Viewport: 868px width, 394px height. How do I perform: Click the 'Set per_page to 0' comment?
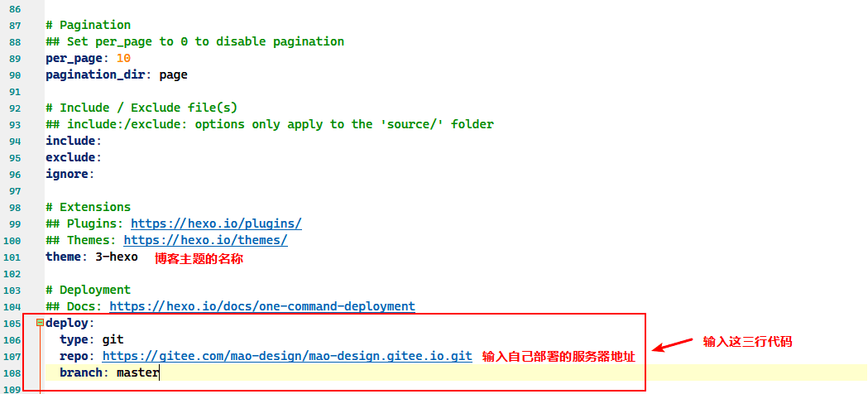[195, 41]
